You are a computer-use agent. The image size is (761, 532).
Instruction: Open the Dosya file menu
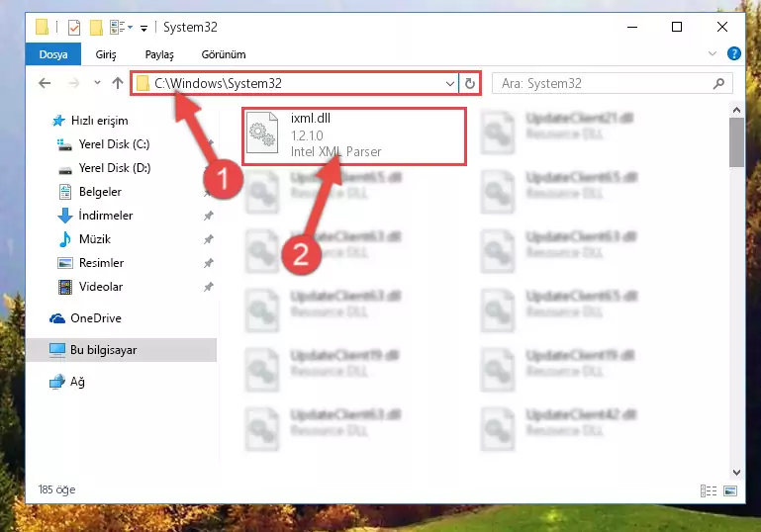click(x=53, y=54)
